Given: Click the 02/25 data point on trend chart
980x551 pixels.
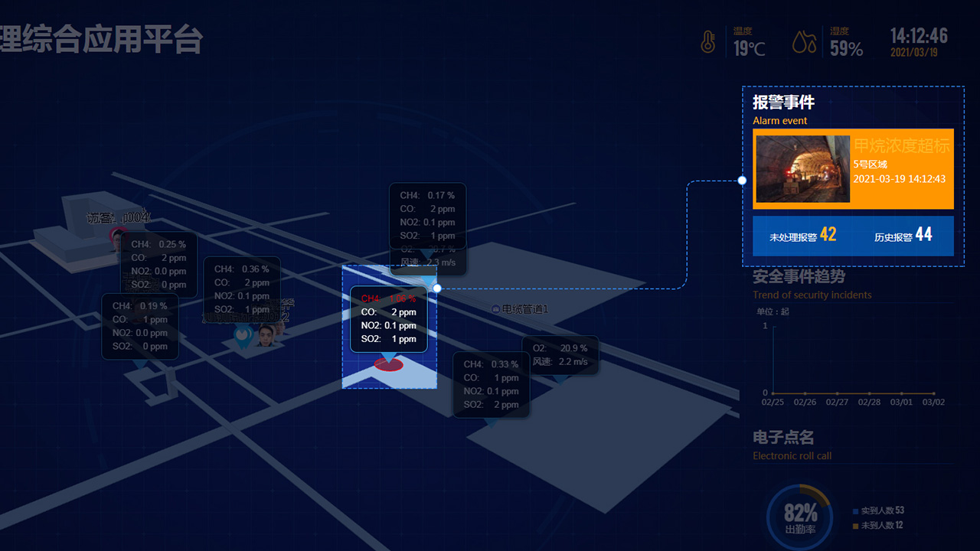Looking at the screenshot, I should (773, 393).
